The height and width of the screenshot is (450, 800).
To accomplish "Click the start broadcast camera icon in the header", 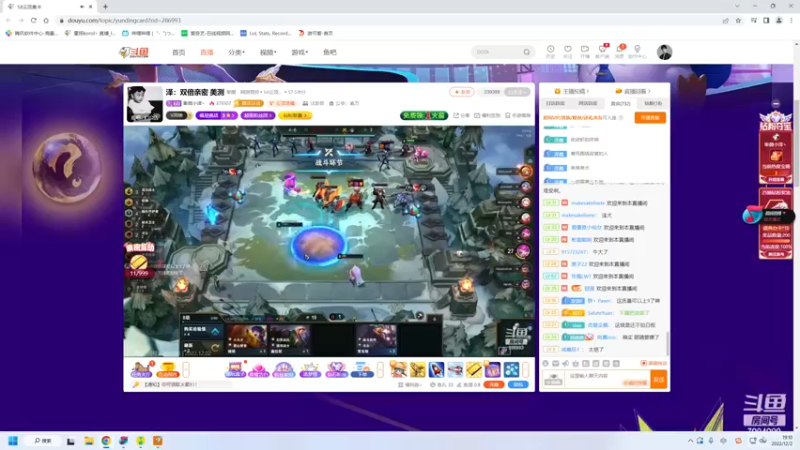I will point(585,51).
